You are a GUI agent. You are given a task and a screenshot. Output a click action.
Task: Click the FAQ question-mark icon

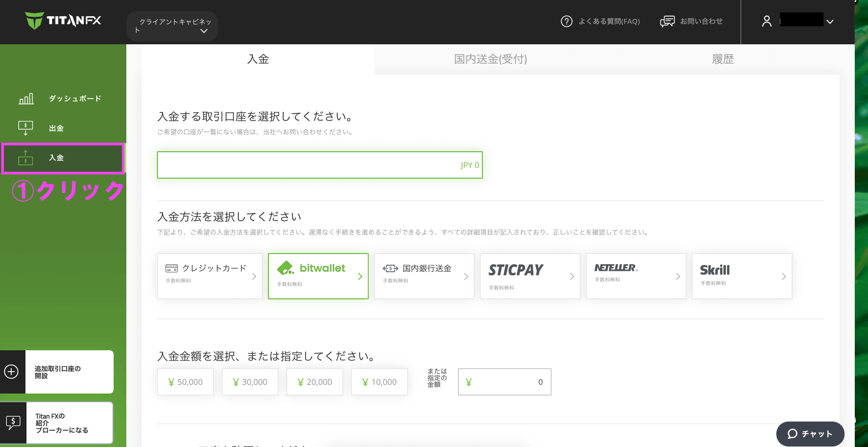(x=566, y=21)
